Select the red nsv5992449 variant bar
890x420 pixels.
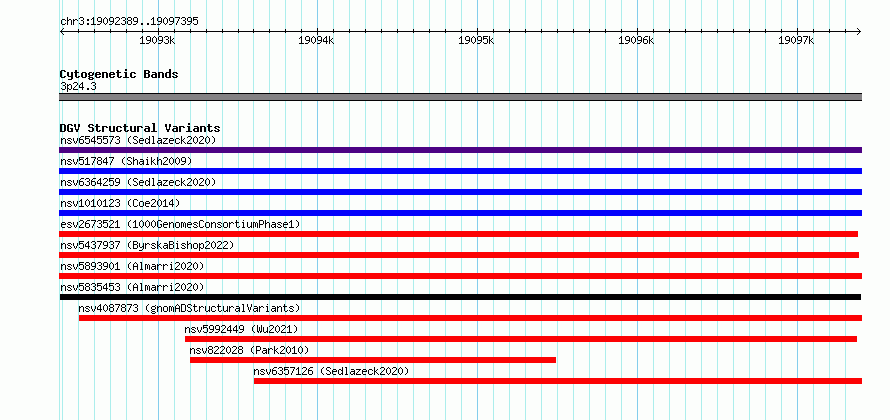(x=520, y=339)
